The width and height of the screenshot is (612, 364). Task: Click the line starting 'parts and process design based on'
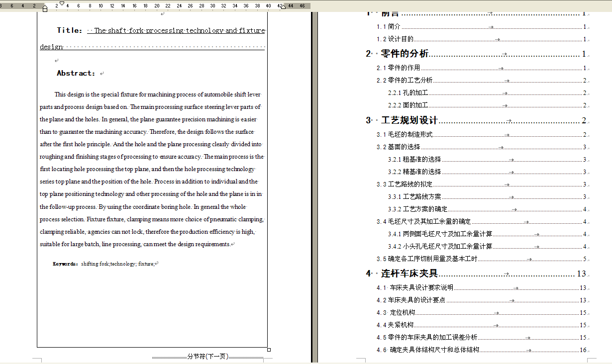coord(150,107)
